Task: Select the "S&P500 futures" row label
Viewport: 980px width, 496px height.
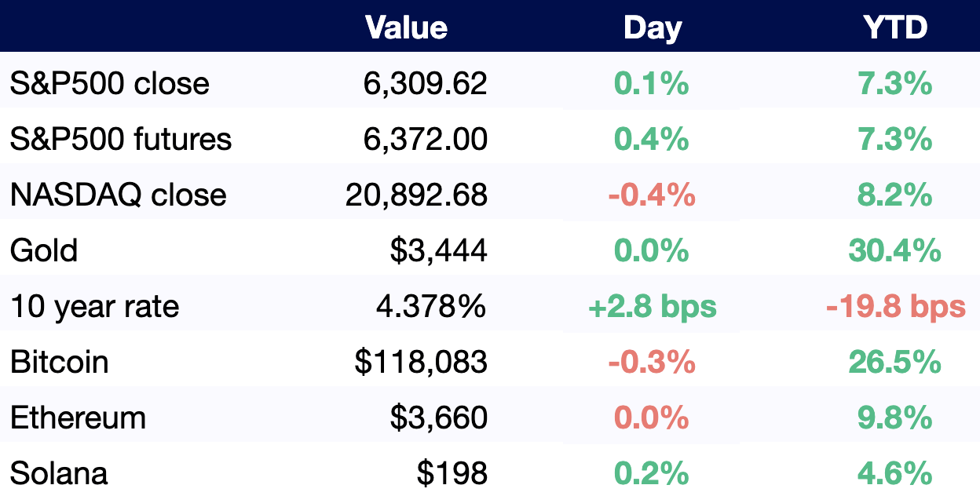Action: [x=121, y=139]
